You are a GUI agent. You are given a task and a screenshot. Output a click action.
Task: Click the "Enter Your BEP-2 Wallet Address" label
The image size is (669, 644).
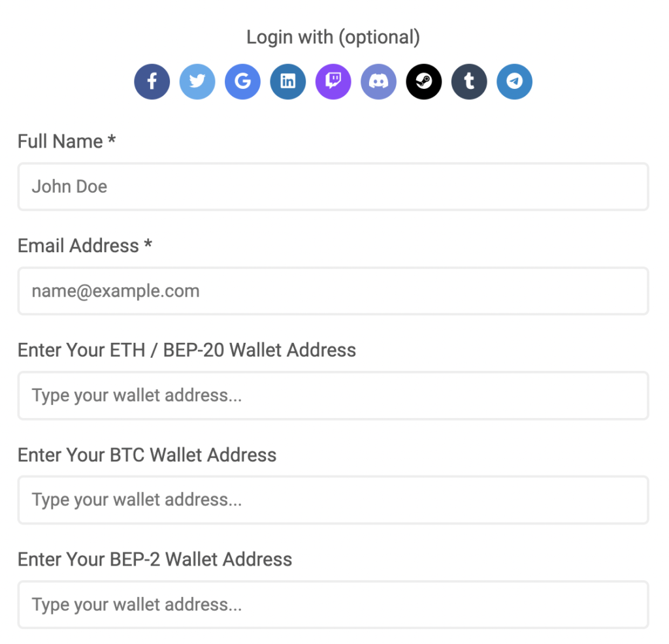click(x=155, y=559)
